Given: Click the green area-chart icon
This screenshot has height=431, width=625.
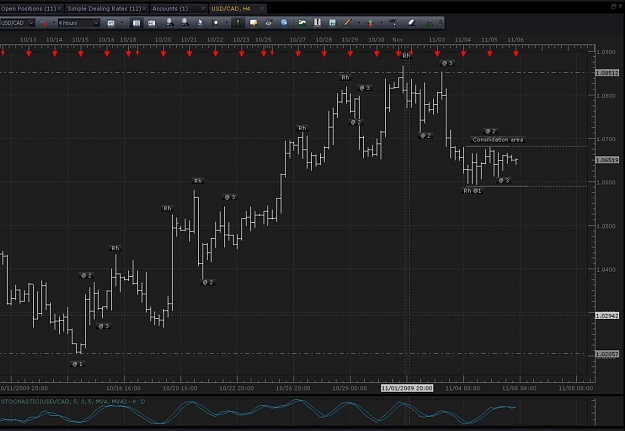Looking at the screenshot, I should point(302,23).
